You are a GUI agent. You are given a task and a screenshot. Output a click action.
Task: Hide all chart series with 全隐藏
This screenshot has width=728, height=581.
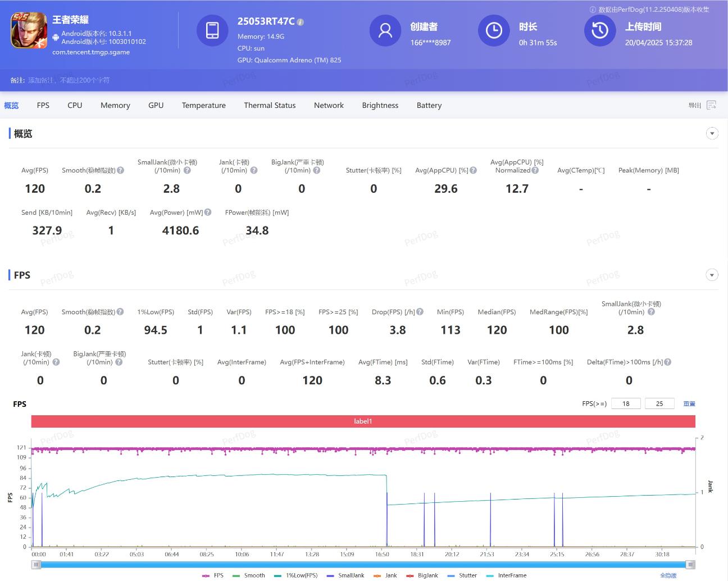click(668, 575)
